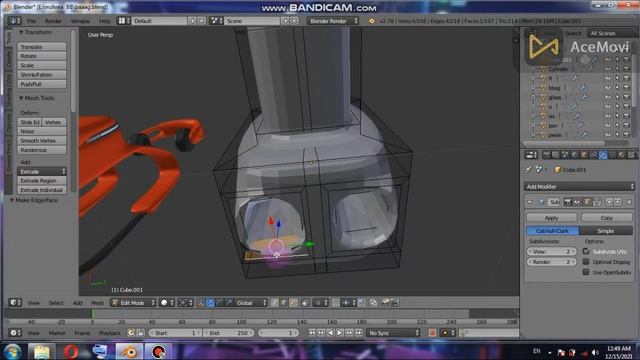The image size is (640, 360).
Task: Click the Translate button
Action: tap(42, 47)
